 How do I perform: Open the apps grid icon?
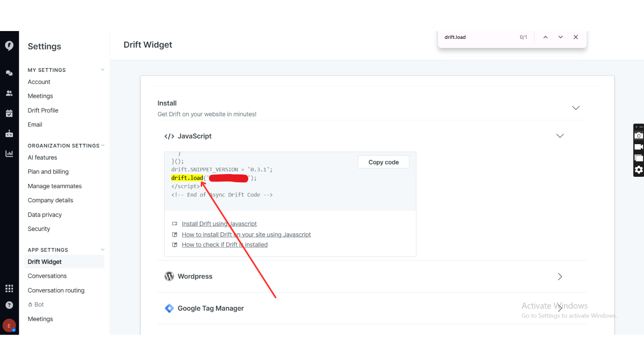pos(9,288)
